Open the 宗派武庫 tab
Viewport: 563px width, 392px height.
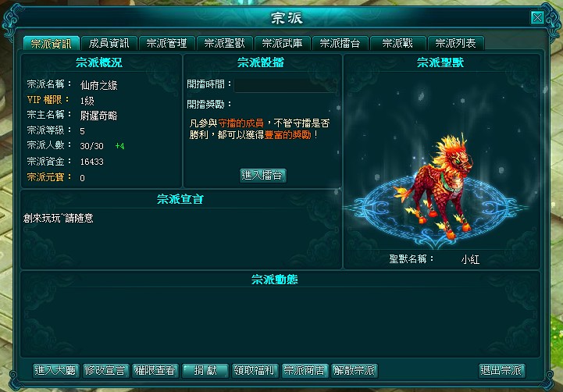(x=283, y=44)
